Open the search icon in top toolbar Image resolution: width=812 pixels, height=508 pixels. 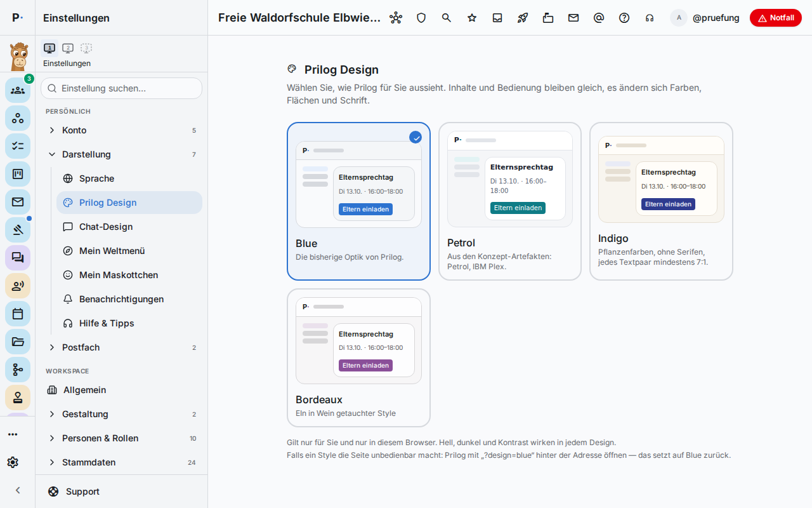447,18
